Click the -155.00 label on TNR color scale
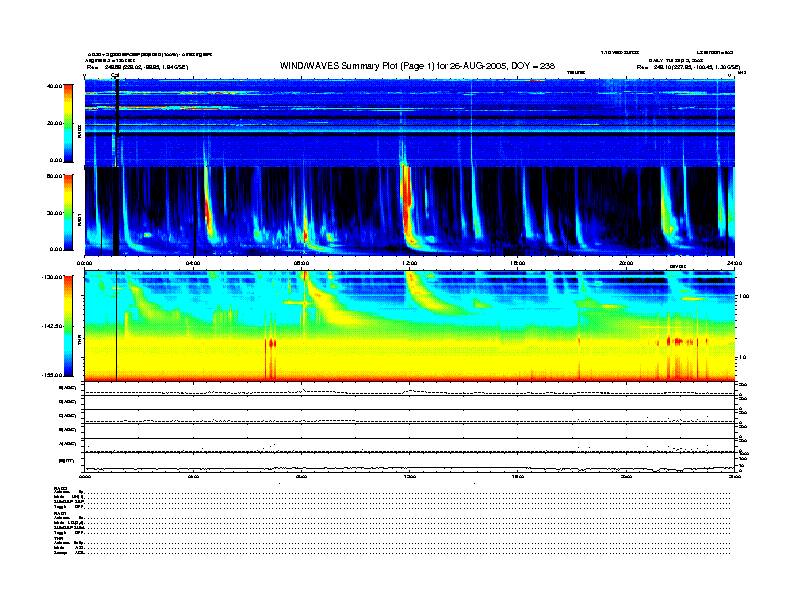 coord(52,375)
